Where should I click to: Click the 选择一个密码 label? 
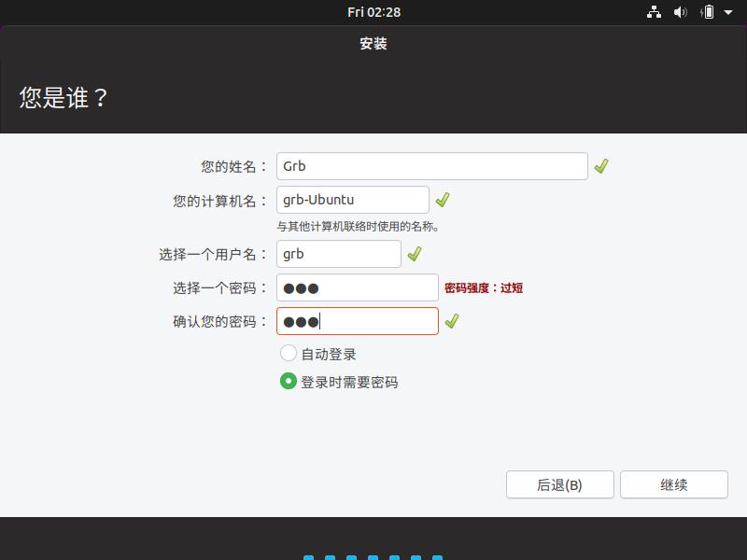tap(220, 288)
